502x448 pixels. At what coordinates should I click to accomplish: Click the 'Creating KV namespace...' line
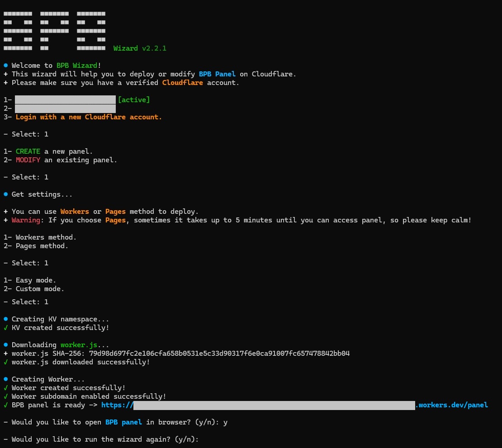tap(57, 319)
